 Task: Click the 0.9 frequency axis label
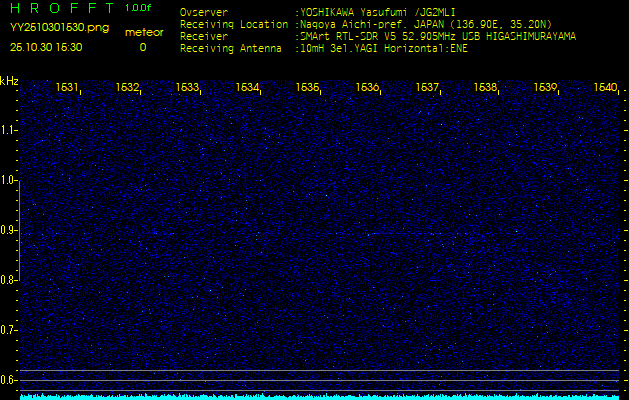[9, 230]
